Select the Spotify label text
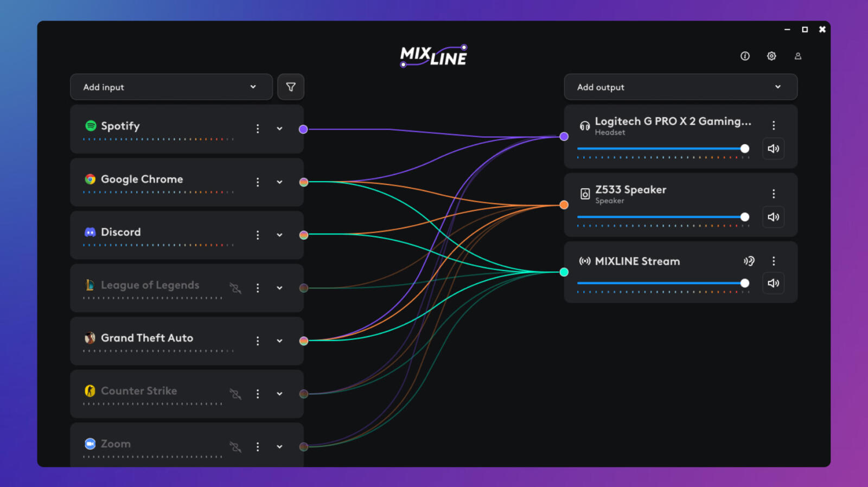Image resolution: width=868 pixels, height=487 pixels. (120, 126)
